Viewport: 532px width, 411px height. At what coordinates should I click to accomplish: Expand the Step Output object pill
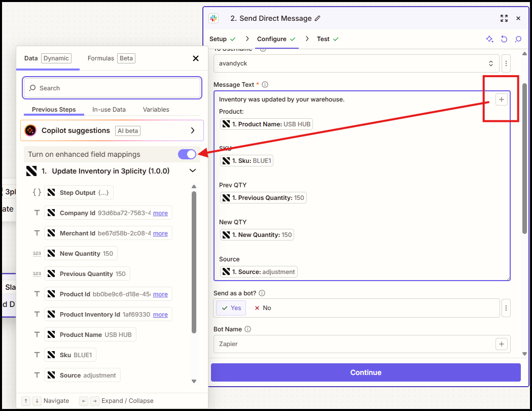(x=79, y=192)
